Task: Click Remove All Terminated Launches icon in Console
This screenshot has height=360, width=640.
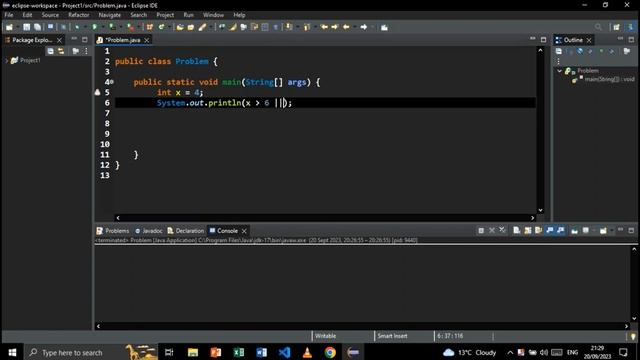Action: (x=502, y=231)
